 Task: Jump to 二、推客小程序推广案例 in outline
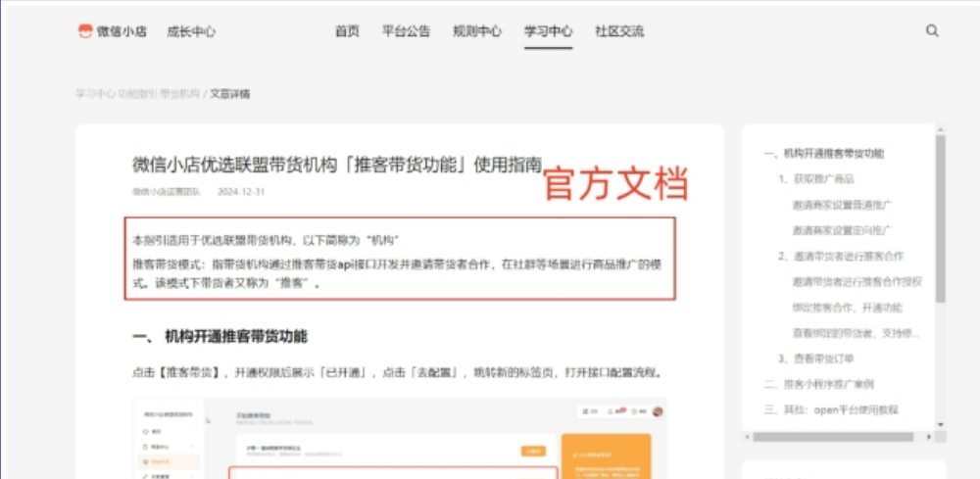tap(818, 384)
